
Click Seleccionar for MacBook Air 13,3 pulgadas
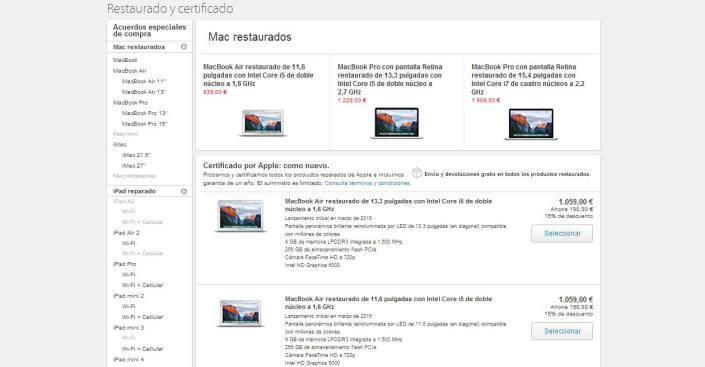562,233
